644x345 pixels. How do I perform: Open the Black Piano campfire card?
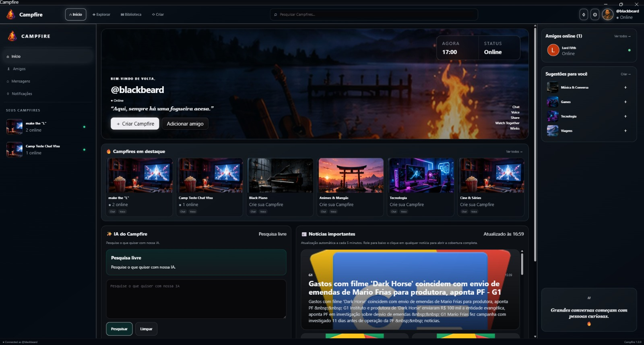pos(280,187)
